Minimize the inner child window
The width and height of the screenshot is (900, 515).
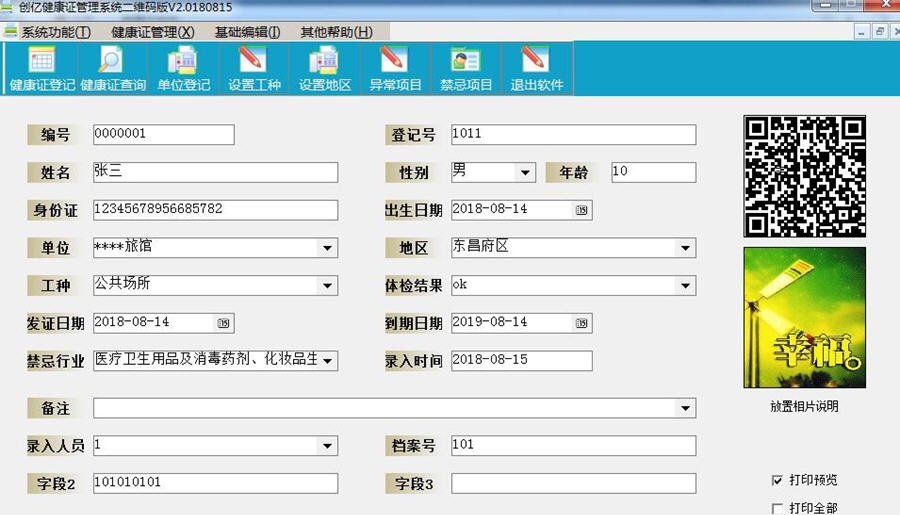(861, 32)
